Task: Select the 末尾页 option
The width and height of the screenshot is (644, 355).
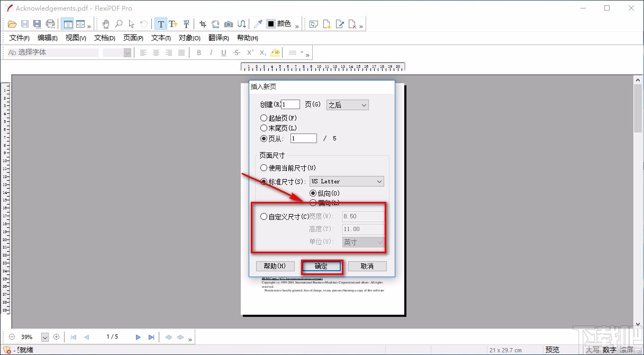Action: [x=264, y=128]
